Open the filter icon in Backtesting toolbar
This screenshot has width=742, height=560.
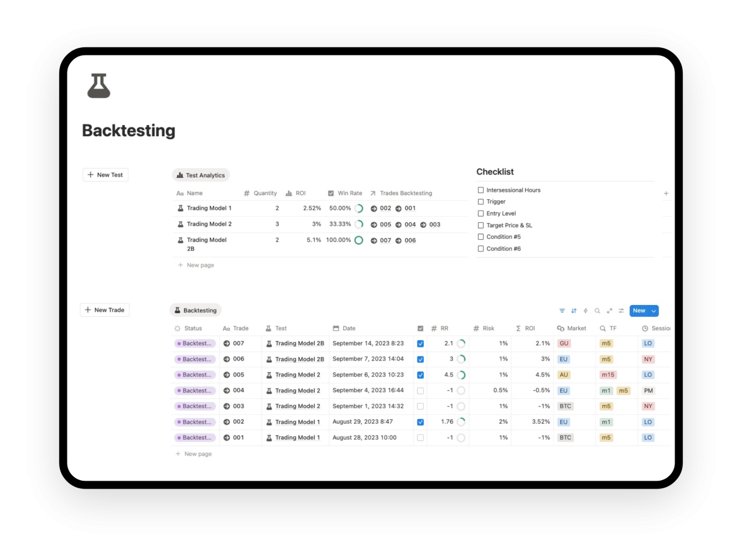562,311
